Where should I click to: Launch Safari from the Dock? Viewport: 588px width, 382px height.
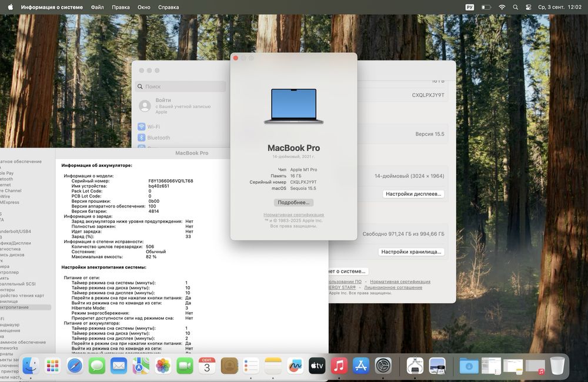(75, 366)
